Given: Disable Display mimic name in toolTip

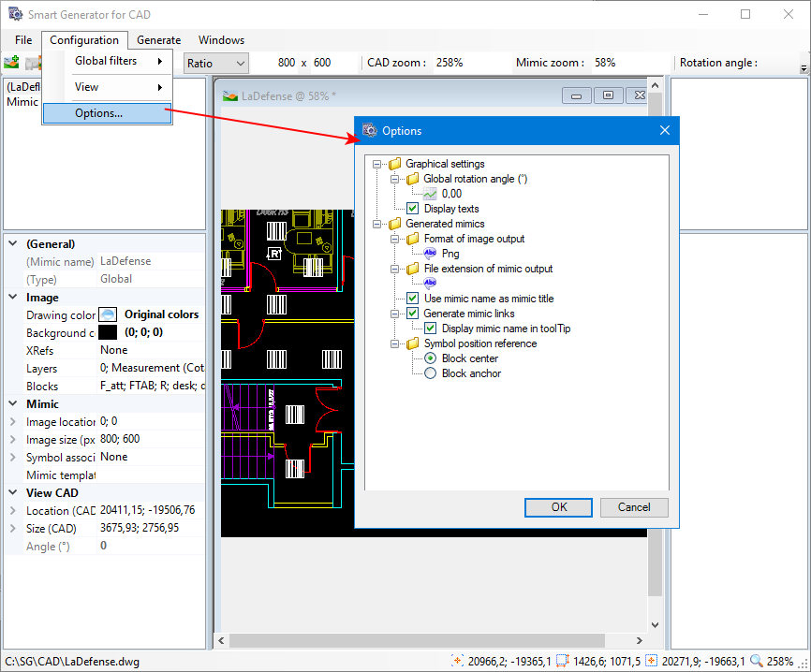Looking at the screenshot, I should 430,329.
